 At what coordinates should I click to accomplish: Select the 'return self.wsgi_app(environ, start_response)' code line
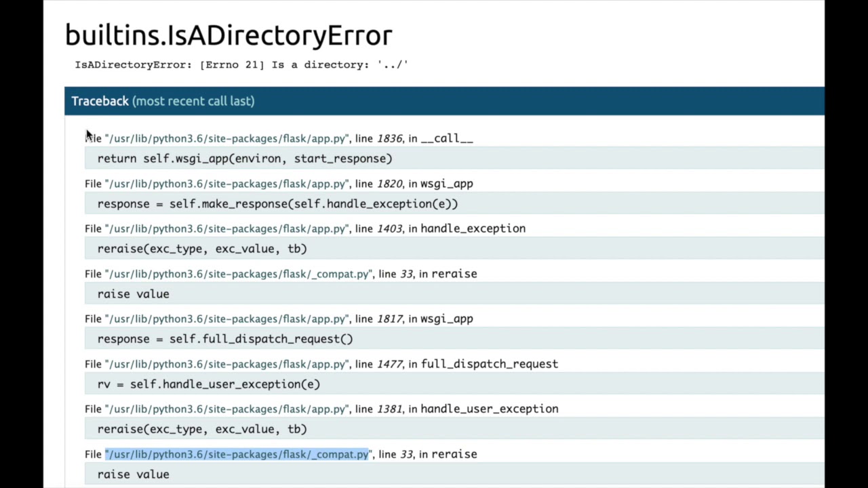coord(245,159)
